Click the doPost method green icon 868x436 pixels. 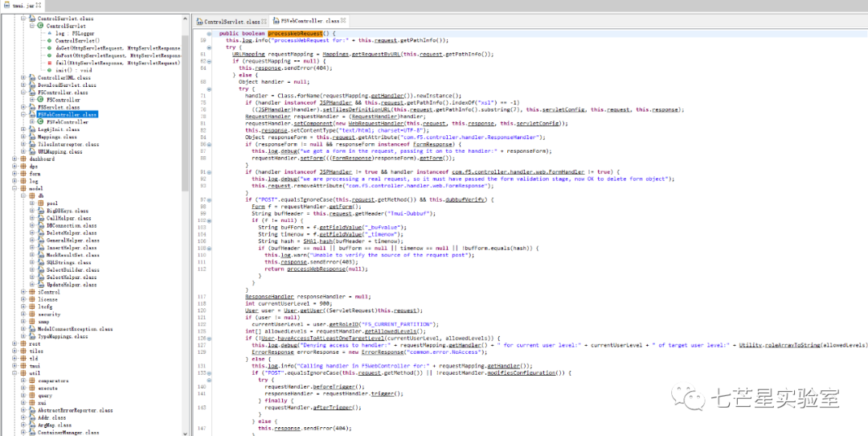point(49,56)
